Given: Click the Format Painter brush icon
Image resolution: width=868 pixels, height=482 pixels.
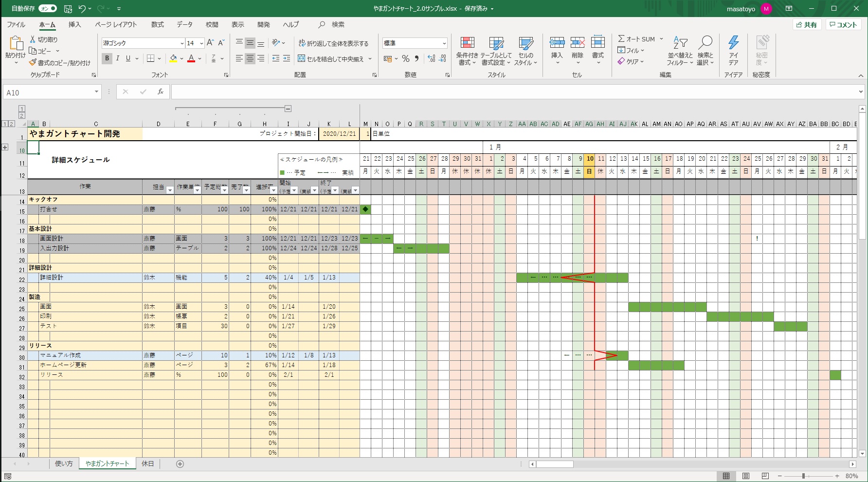Looking at the screenshot, I should click(x=33, y=63).
